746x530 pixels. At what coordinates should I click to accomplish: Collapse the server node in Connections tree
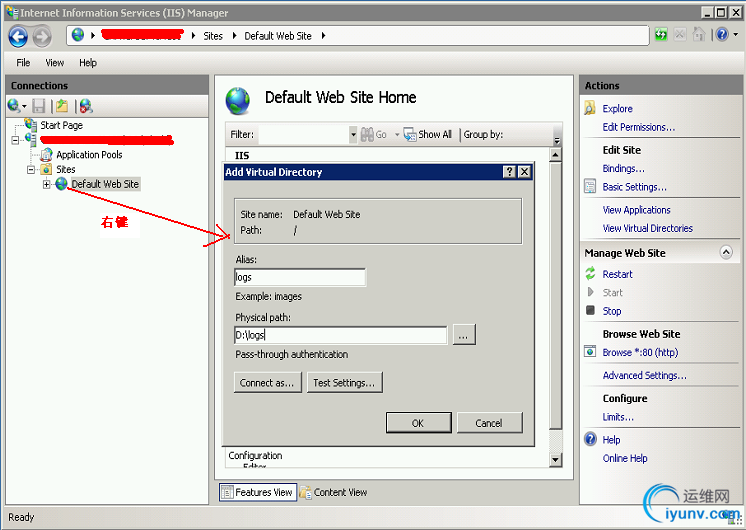pyautogui.click(x=15, y=140)
